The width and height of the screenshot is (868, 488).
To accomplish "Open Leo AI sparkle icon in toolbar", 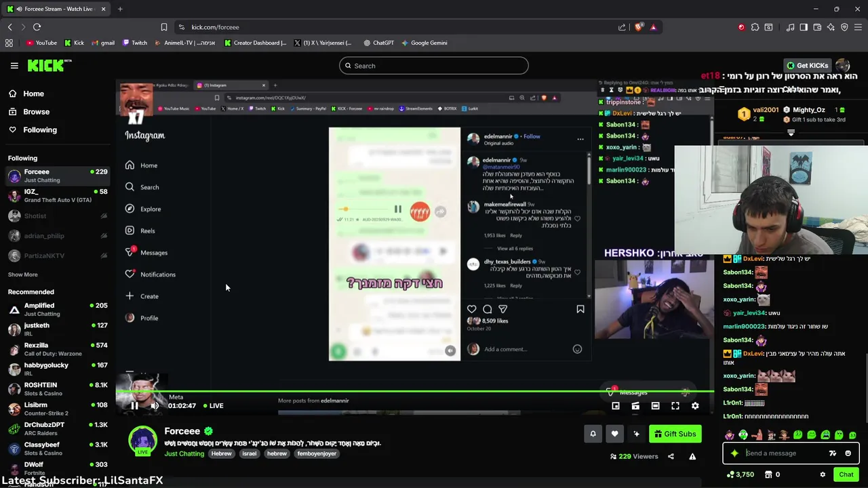I will (x=831, y=27).
